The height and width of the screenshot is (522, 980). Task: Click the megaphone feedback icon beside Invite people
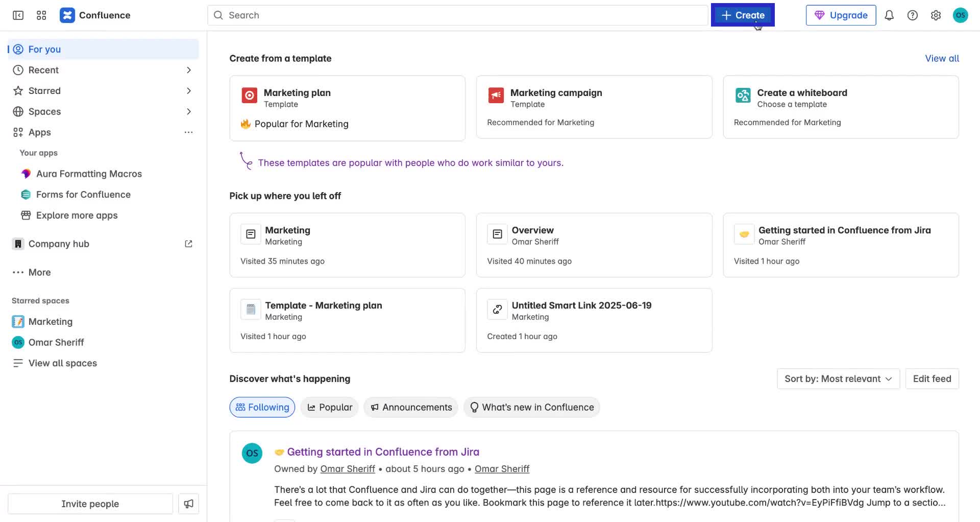point(188,504)
